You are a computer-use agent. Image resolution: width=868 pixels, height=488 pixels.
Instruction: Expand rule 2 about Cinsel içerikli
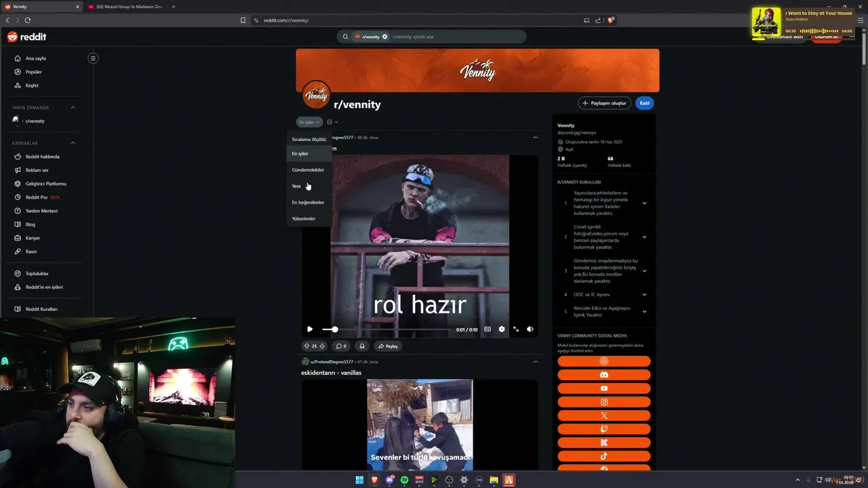tap(644, 237)
